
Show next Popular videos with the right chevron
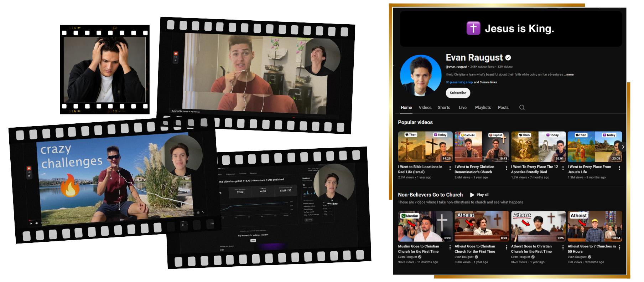click(x=623, y=147)
